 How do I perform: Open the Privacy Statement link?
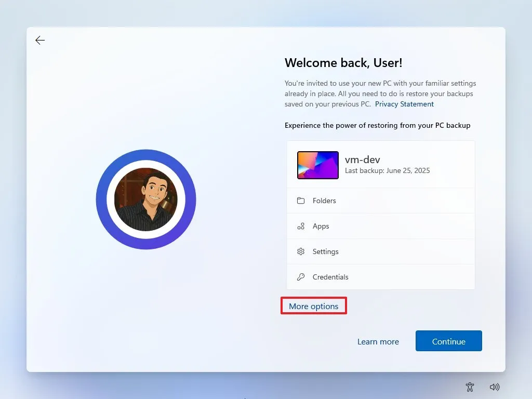pyautogui.click(x=404, y=104)
